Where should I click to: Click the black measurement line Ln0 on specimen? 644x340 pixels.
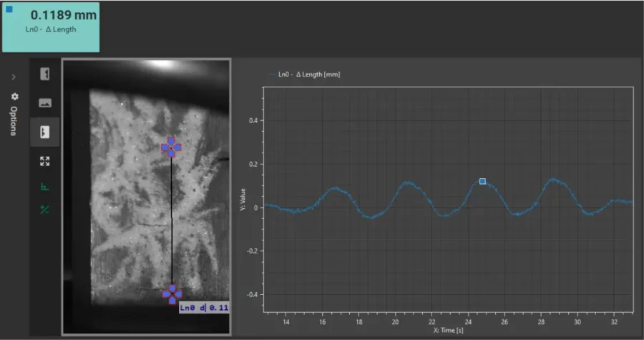coord(172,221)
